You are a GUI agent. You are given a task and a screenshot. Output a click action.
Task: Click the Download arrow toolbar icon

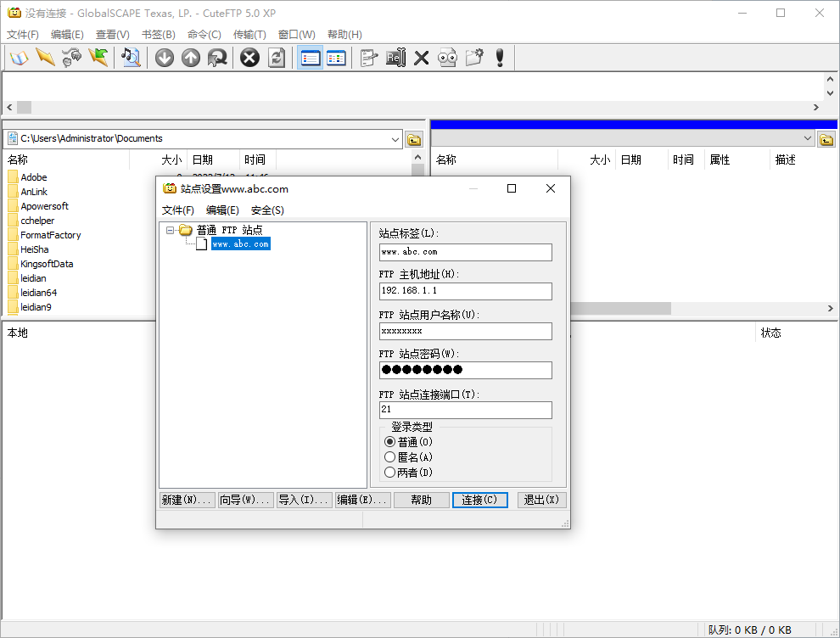point(165,58)
